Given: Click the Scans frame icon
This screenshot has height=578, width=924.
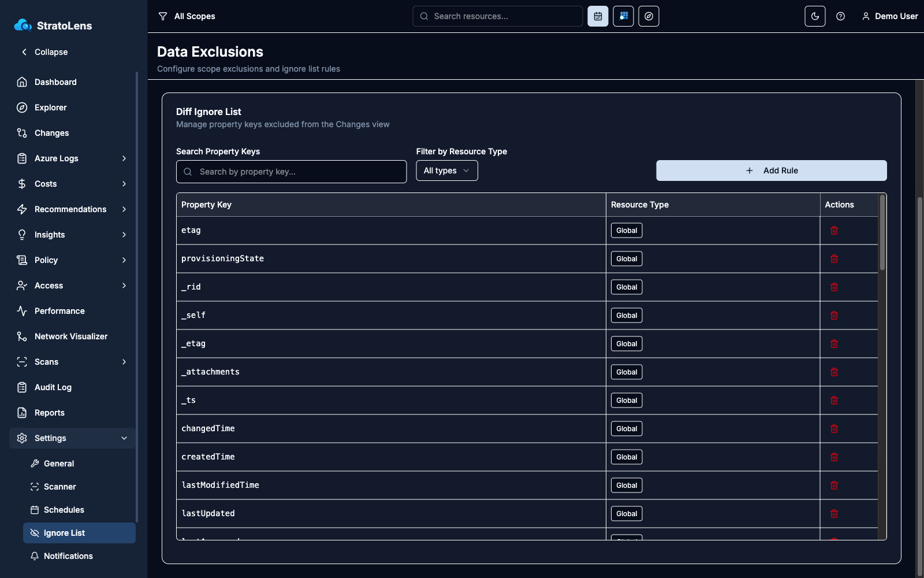Looking at the screenshot, I should click(x=22, y=362).
